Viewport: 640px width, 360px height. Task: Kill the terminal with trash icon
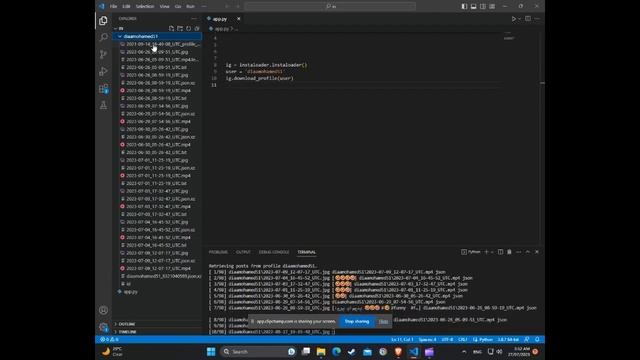click(x=509, y=252)
